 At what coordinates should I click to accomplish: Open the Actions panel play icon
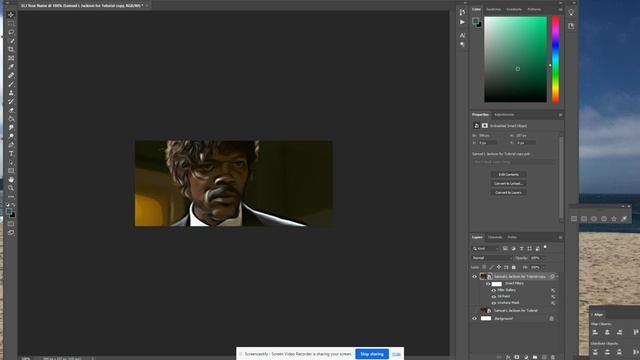point(462,22)
